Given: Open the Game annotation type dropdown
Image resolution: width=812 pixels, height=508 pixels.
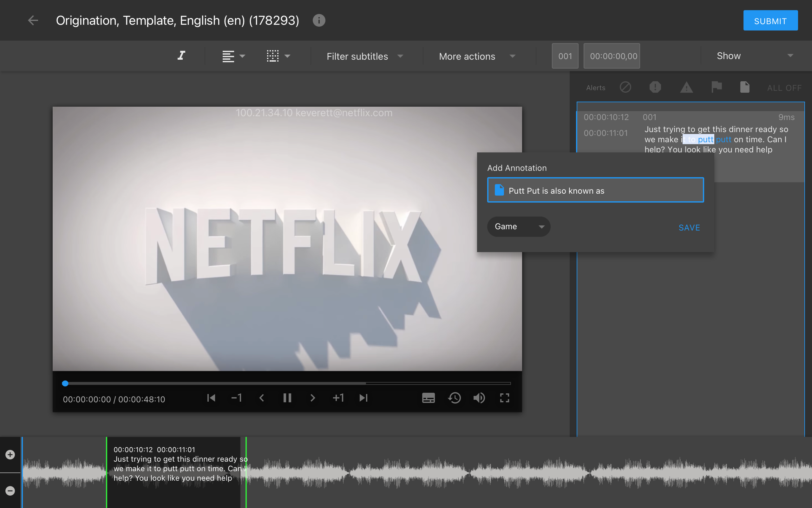Looking at the screenshot, I should [x=518, y=226].
